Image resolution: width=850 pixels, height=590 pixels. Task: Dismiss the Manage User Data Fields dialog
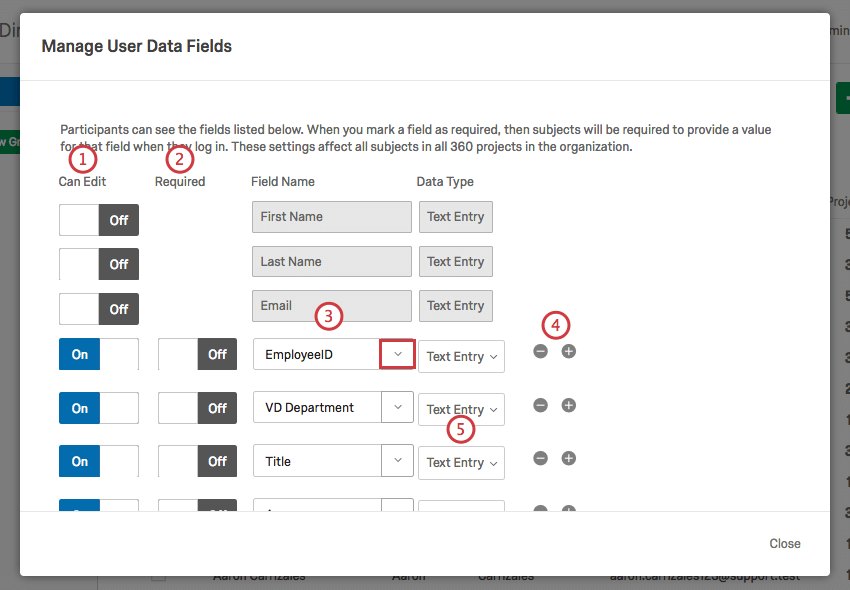(785, 543)
